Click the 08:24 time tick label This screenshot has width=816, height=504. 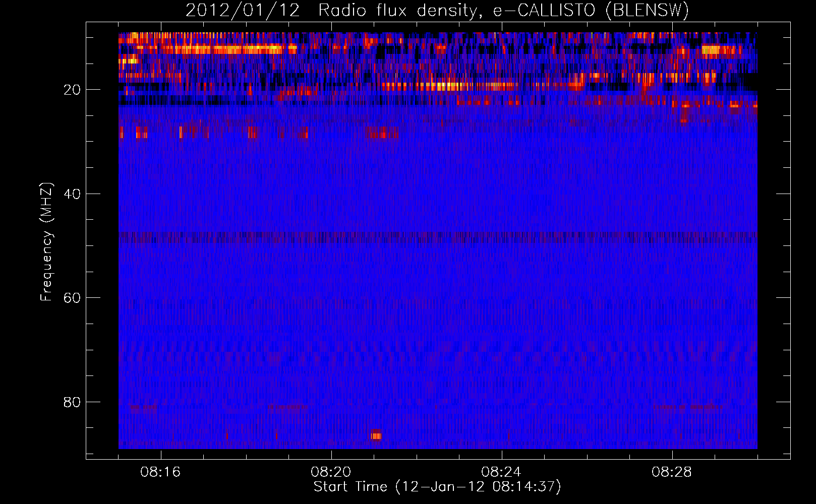click(x=501, y=472)
